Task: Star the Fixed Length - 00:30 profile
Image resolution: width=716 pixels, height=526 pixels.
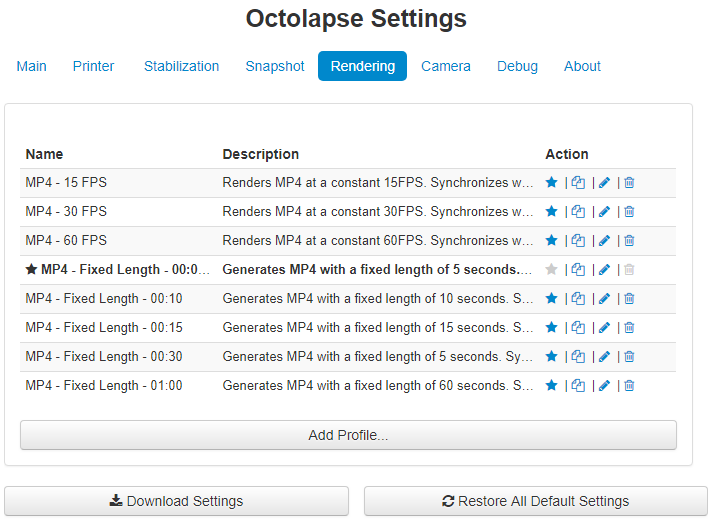Action: [x=551, y=356]
